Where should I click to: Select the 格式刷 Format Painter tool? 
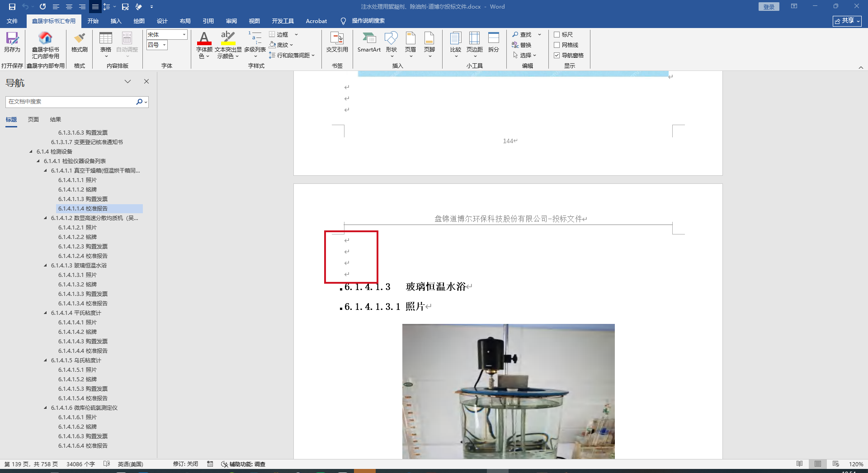coord(80,42)
